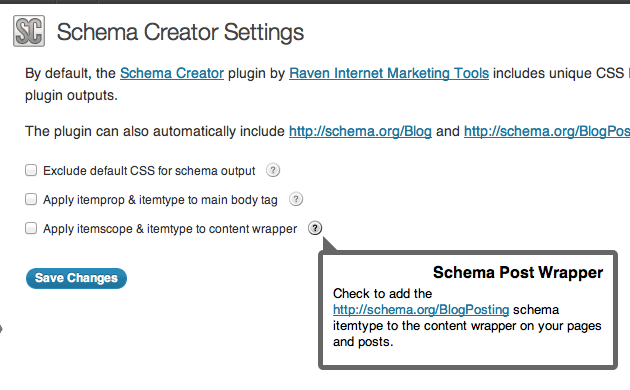Click question mark next to content wrapper option
Viewport: 630px width, 390px height.
click(315, 228)
